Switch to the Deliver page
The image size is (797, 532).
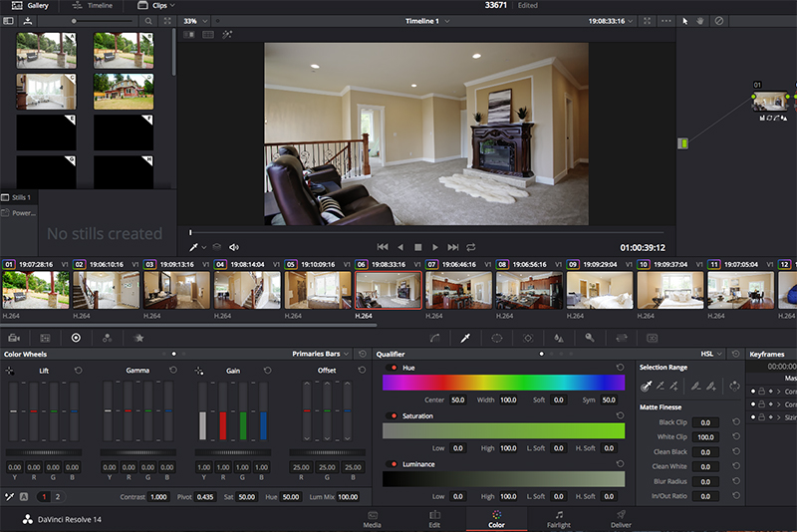click(x=621, y=519)
